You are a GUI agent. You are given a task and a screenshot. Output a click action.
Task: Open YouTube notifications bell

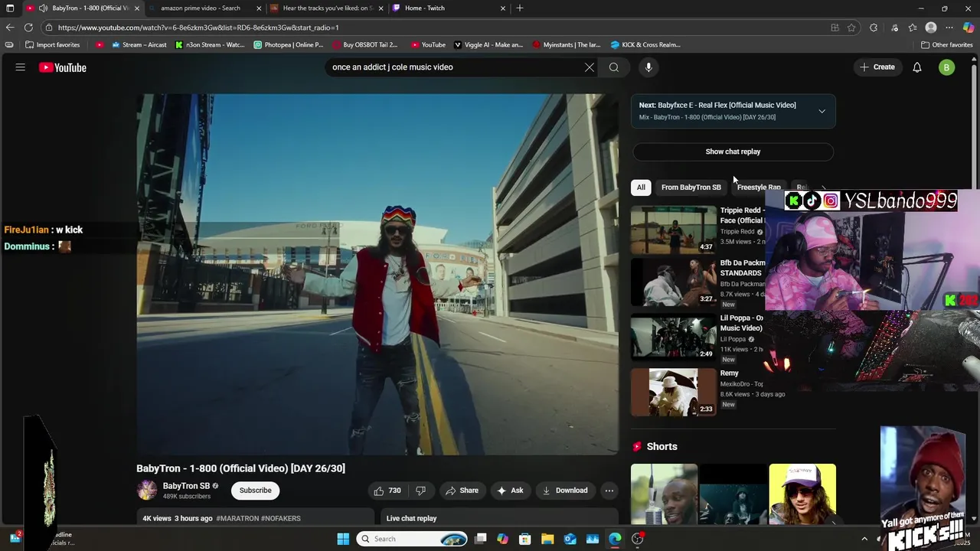[x=917, y=67]
